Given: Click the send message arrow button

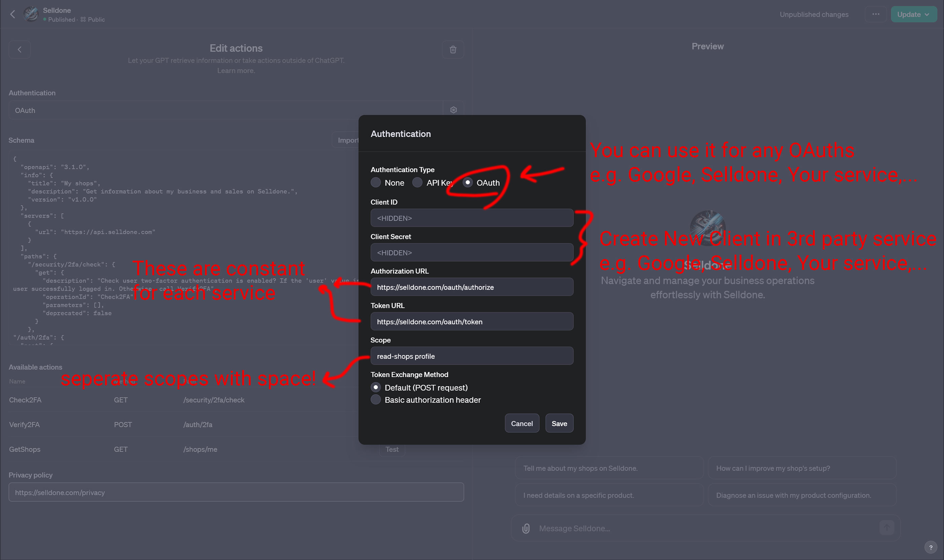Looking at the screenshot, I should point(886,527).
